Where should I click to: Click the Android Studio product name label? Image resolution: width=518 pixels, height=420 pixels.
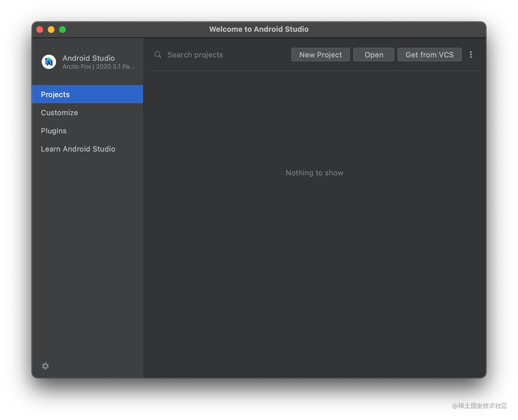pyautogui.click(x=88, y=58)
